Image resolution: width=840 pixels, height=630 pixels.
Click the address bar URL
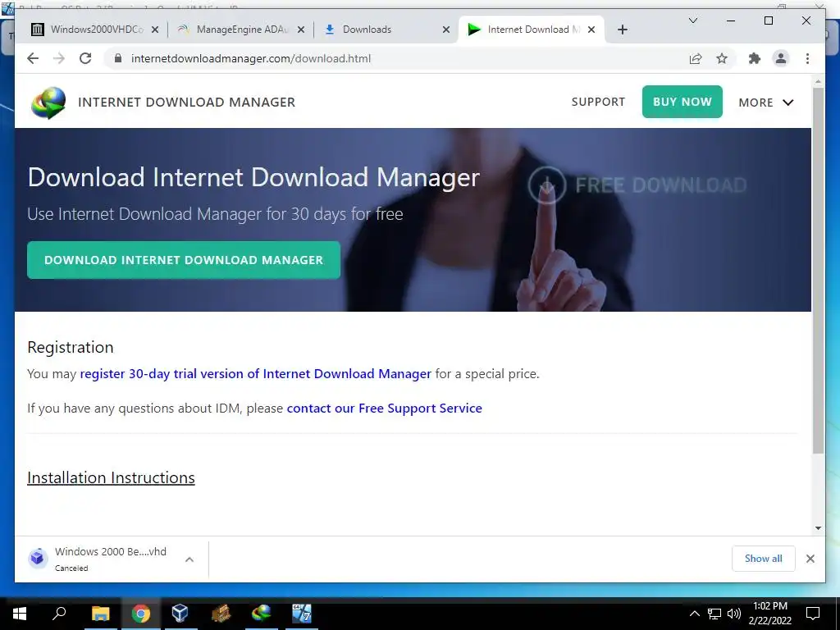point(251,58)
